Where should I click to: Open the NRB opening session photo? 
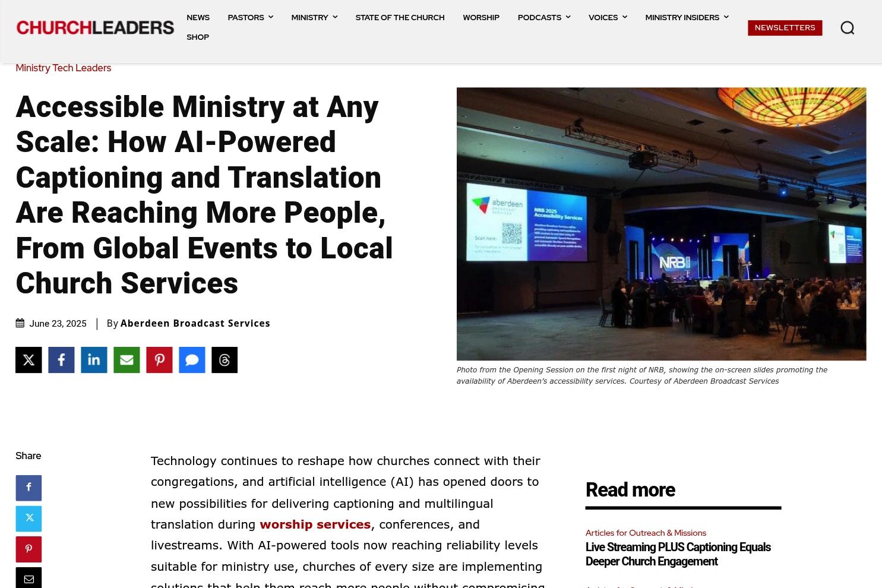point(661,224)
